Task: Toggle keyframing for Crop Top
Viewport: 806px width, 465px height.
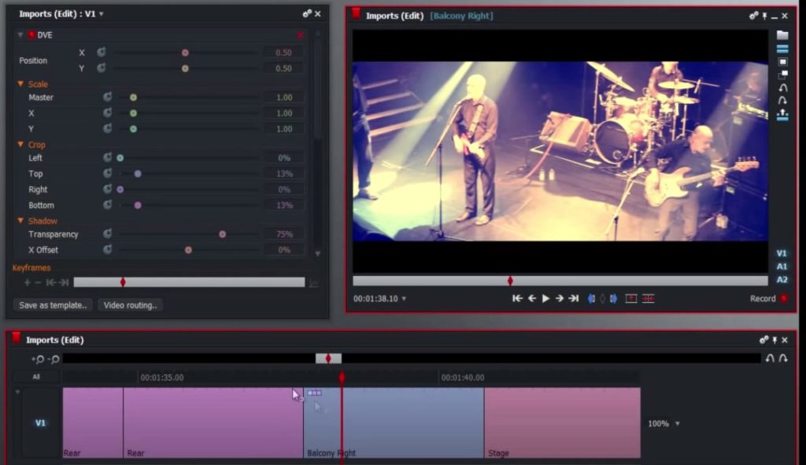Action: tap(107, 173)
